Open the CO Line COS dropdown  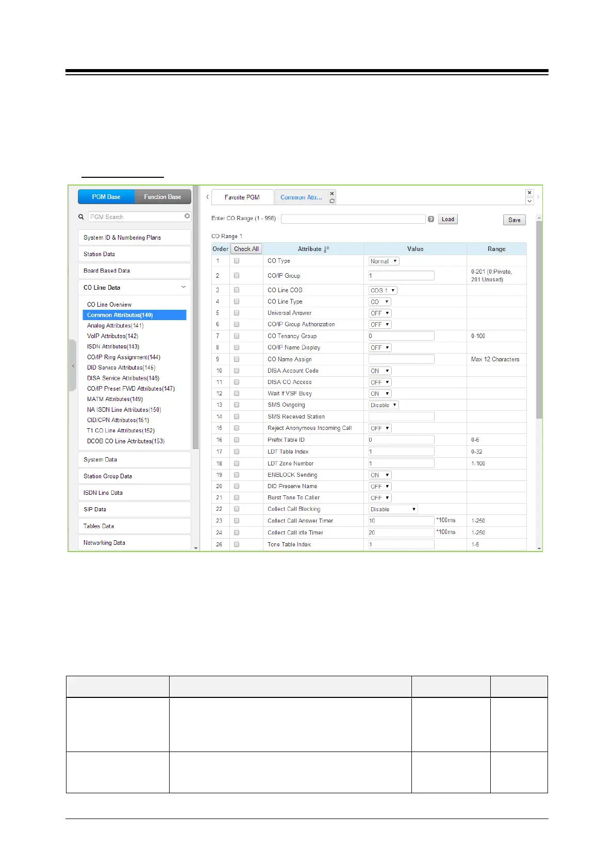click(x=383, y=290)
